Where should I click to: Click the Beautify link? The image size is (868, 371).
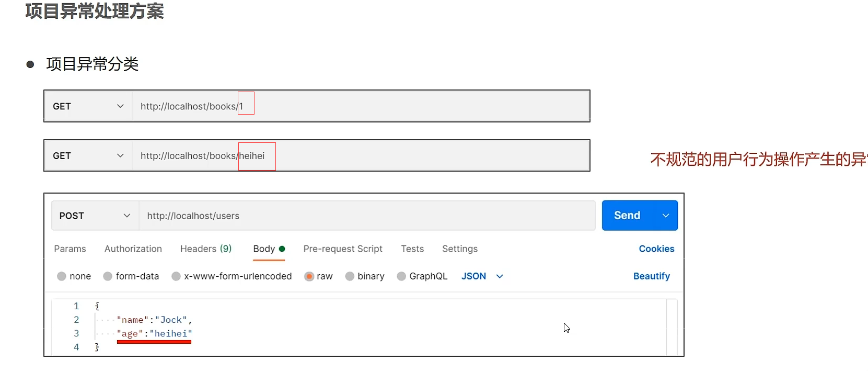651,276
